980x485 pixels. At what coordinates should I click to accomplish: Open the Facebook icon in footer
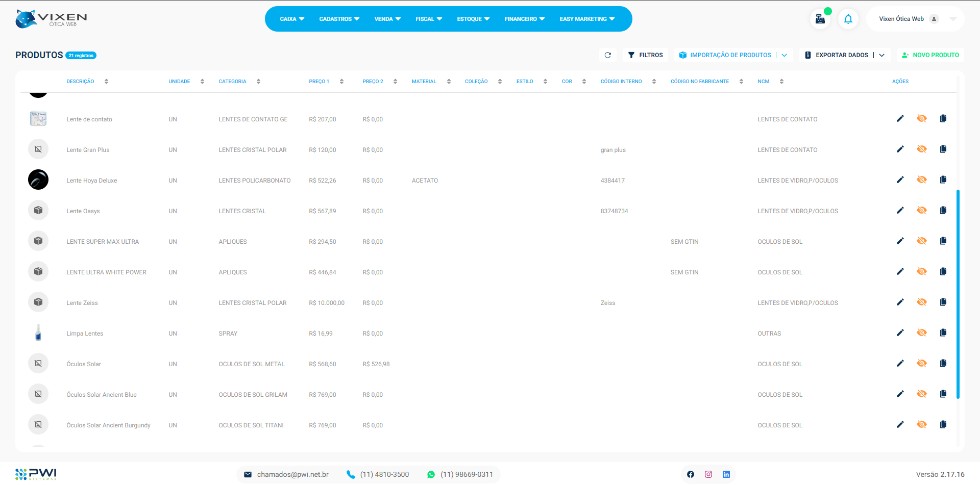[690, 474]
